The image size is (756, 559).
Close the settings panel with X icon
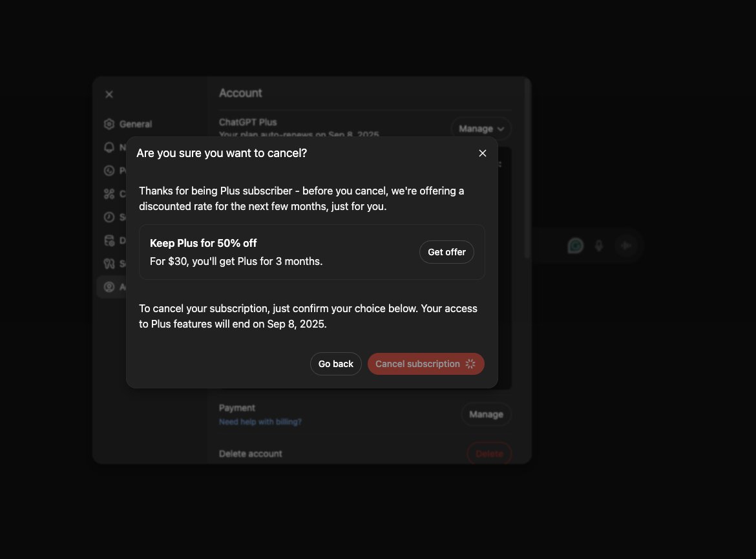(x=109, y=94)
